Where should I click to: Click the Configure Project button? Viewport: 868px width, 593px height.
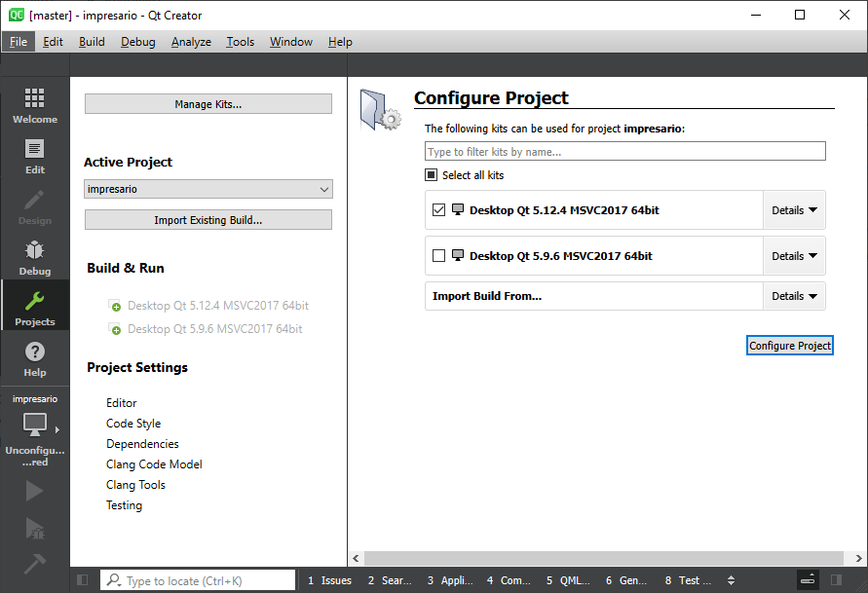point(789,346)
